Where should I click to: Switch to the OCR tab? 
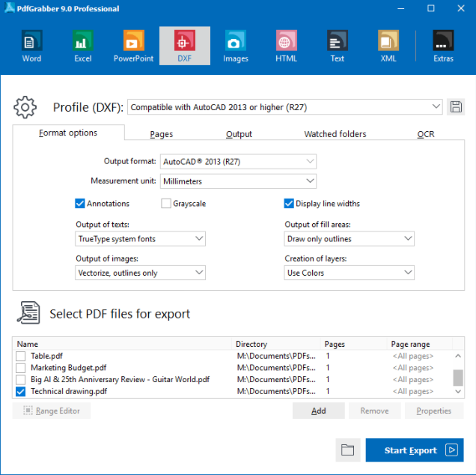(426, 134)
